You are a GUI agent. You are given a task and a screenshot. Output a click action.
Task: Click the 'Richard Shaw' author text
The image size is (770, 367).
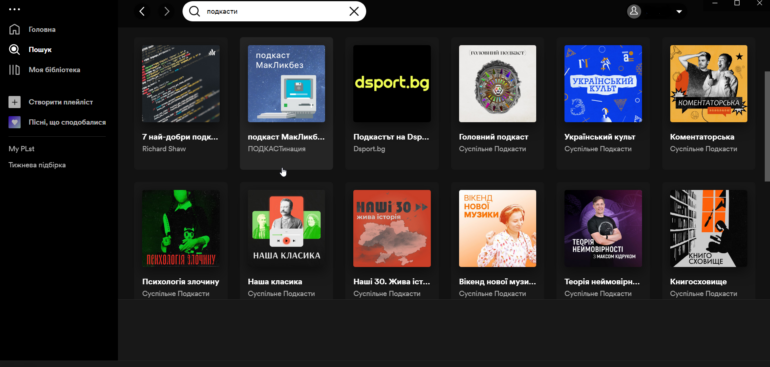coord(164,149)
